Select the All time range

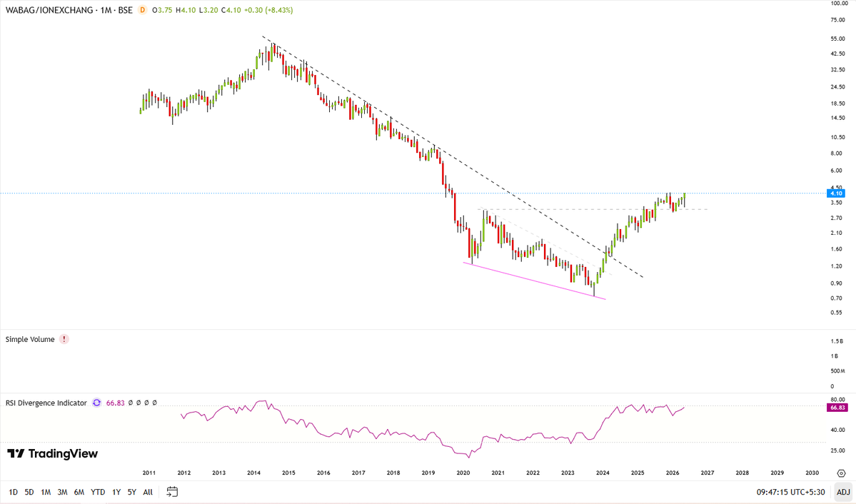(147, 492)
